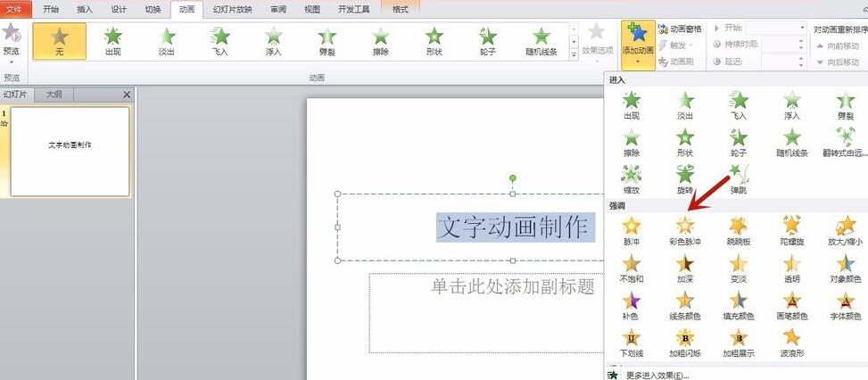Open the 文件 file tab
Viewport: 868px width, 380px height.
pos(16,10)
